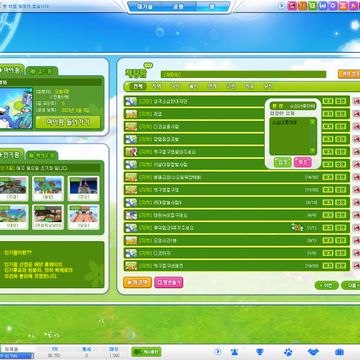Select the first category filter tab 전체

coord(138,86)
